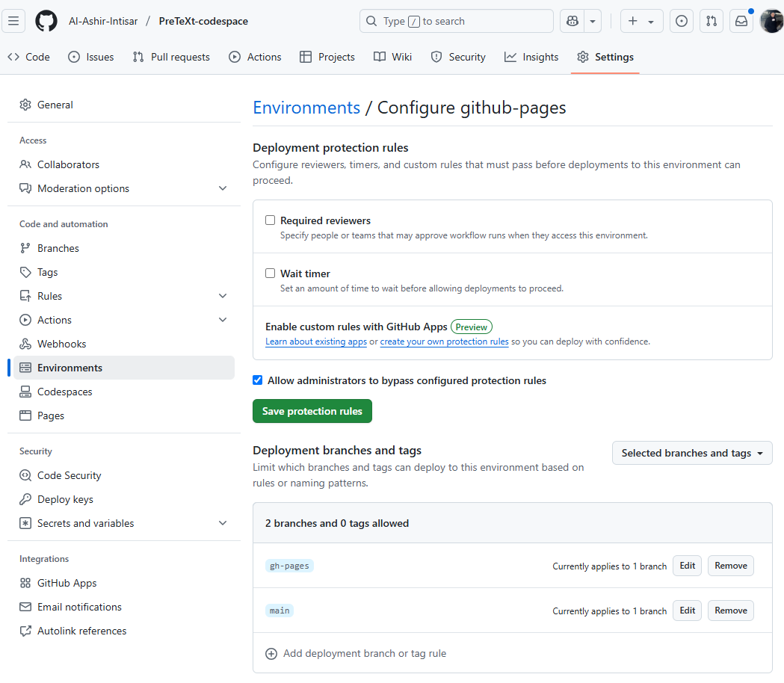Click the Tags tag-shaped sidebar icon
The height and width of the screenshot is (683, 784).
pos(25,272)
